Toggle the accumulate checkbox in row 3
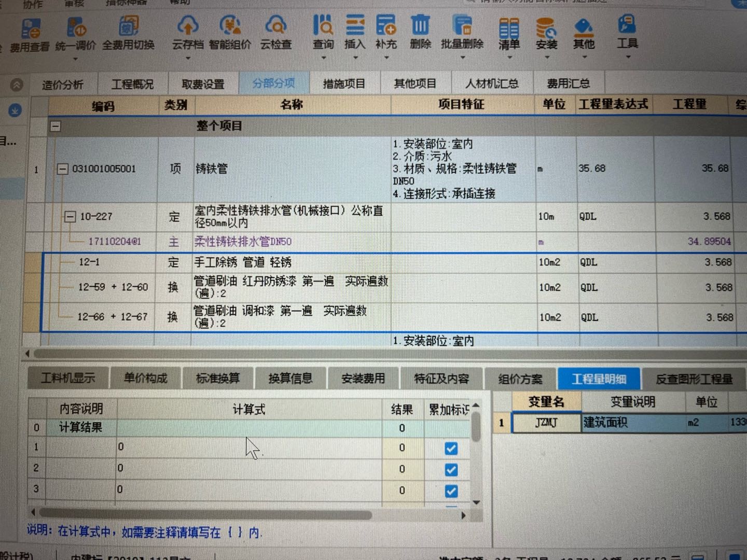Viewport: 747px width, 560px height. [x=451, y=491]
